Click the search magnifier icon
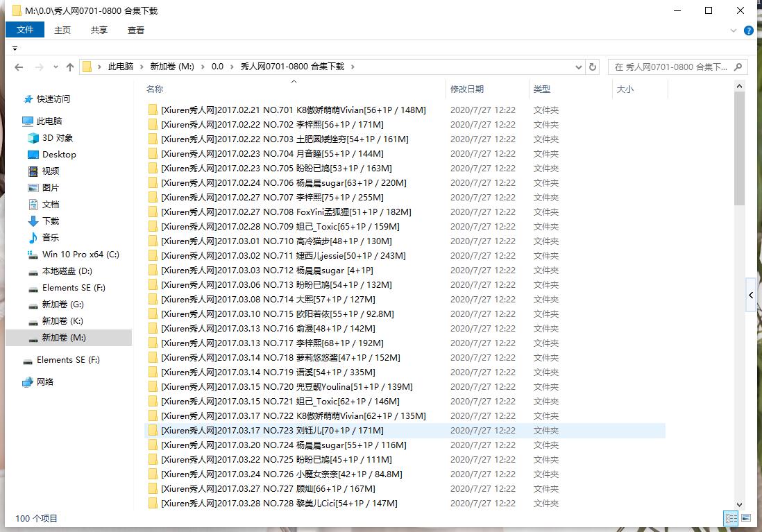 [738, 67]
